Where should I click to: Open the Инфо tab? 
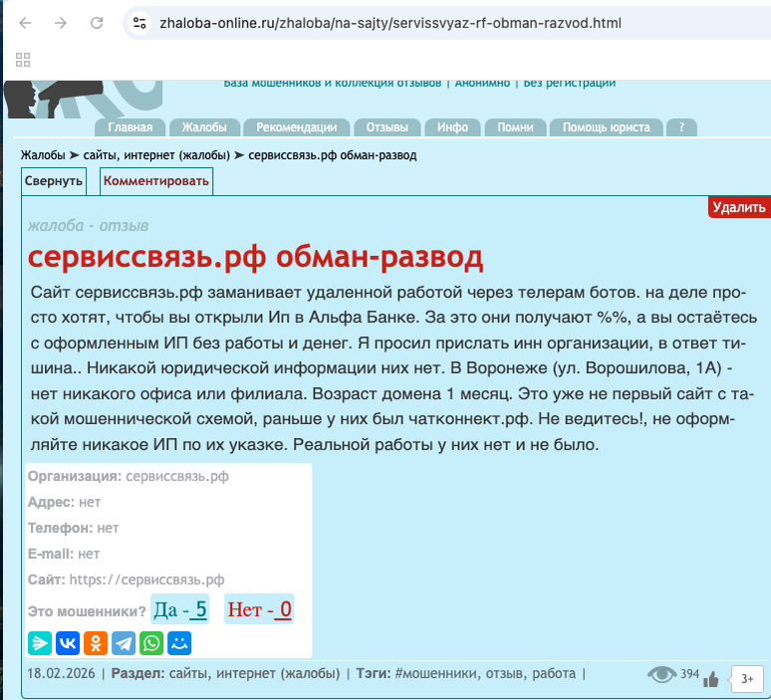click(x=453, y=127)
